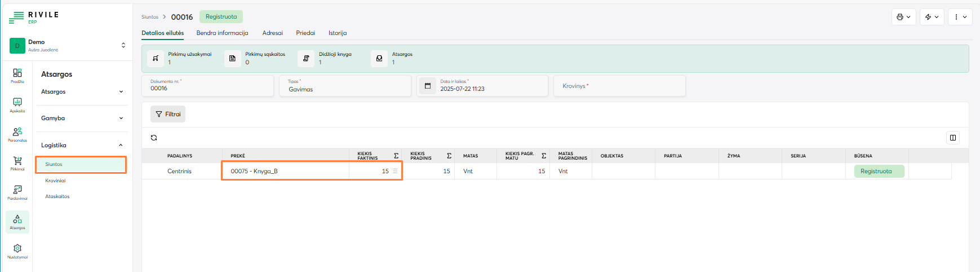Click the refresh icon above the table
This screenshot has height=272, width=980.
coord(154,138)
